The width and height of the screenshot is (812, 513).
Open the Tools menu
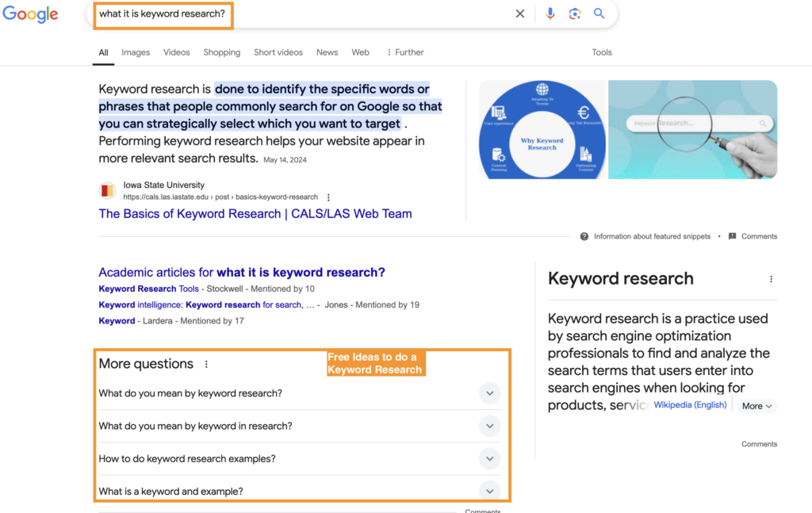(602, 52)
